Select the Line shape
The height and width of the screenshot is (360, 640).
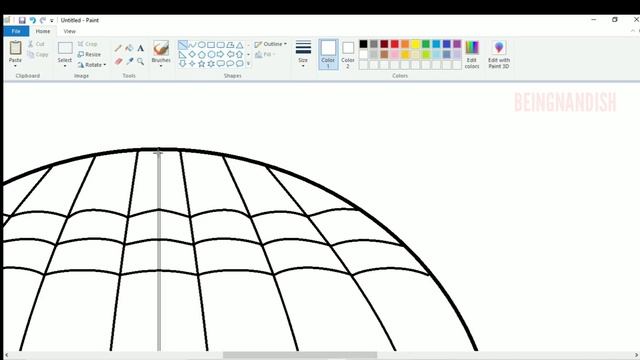[x=183, y=44]
